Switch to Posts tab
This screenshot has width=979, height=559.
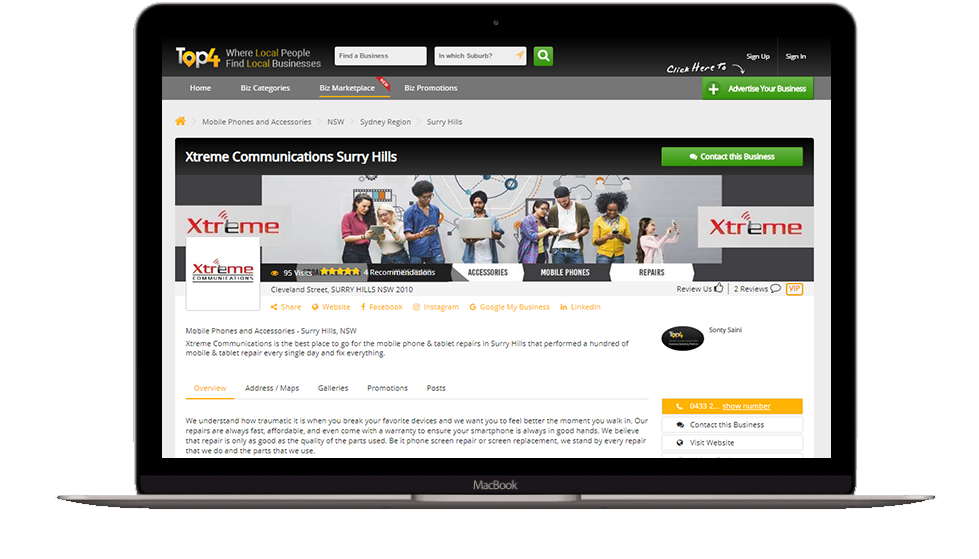coord(436,388)
